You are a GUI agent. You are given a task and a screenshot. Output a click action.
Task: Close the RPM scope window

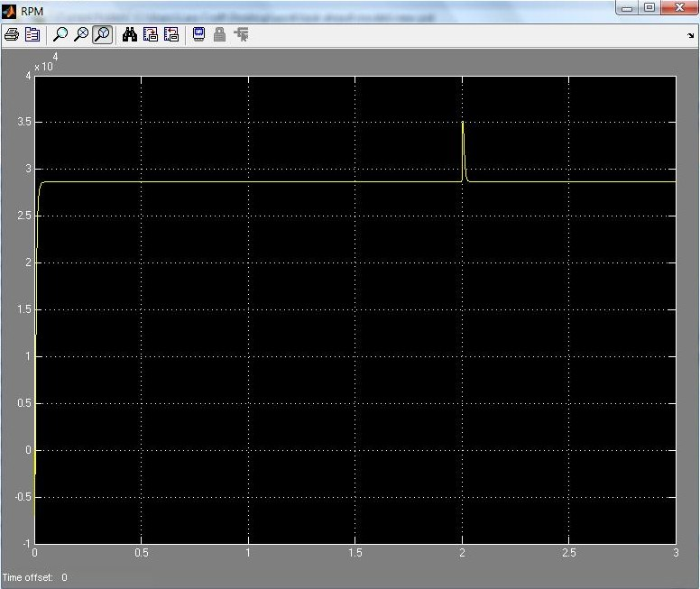(x=677, y=8)
